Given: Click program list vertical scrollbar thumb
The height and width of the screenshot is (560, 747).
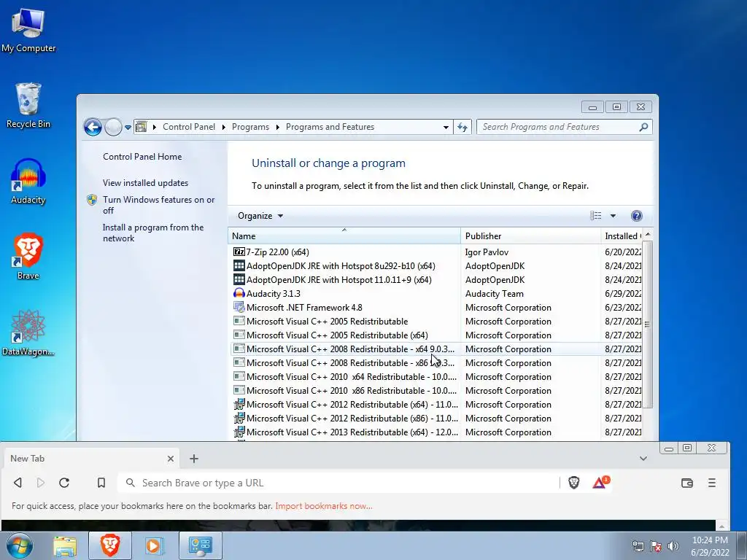Looking at the screenshot, I should coord(647,324).
